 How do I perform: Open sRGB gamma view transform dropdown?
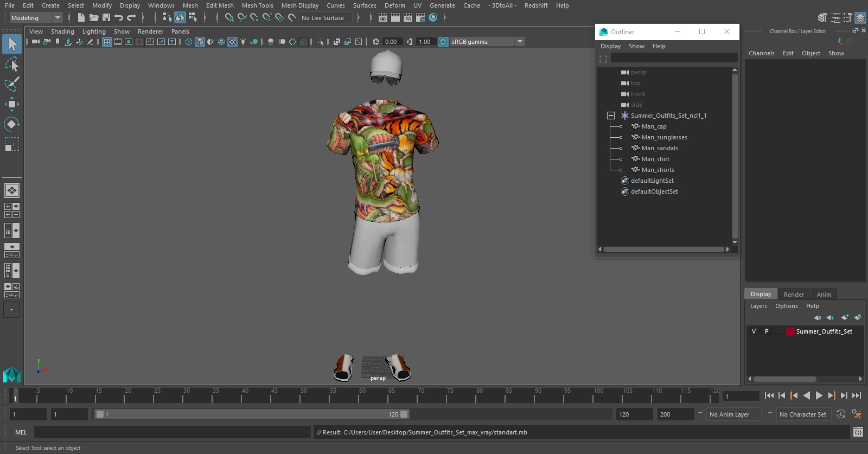tap(520, 42)
